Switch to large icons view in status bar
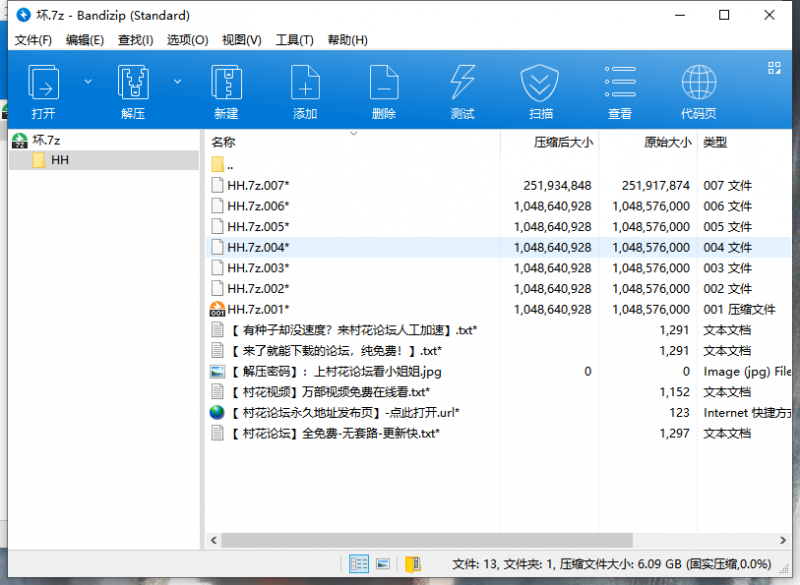The image size is (800, 585). point(358,563)
